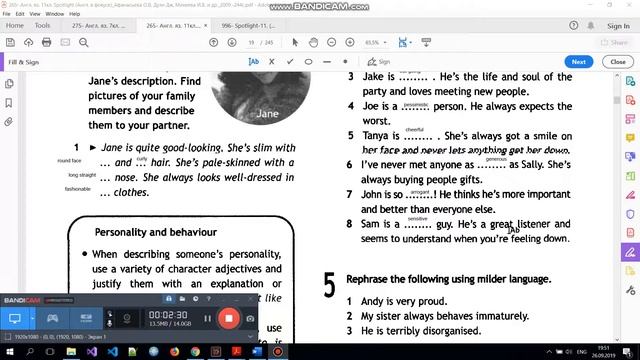Click the Share button
Screen dimensions: 640x360
click(x=614, y=42)
